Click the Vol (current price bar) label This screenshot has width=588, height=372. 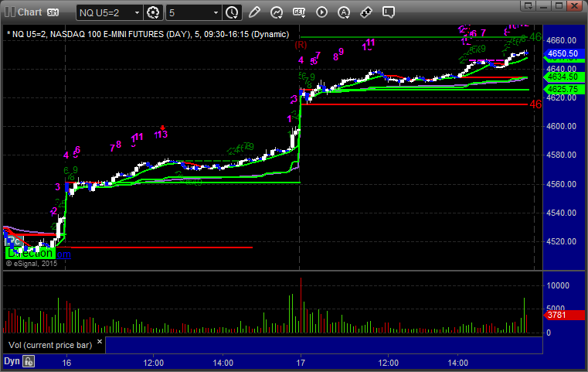pos(50,345)
